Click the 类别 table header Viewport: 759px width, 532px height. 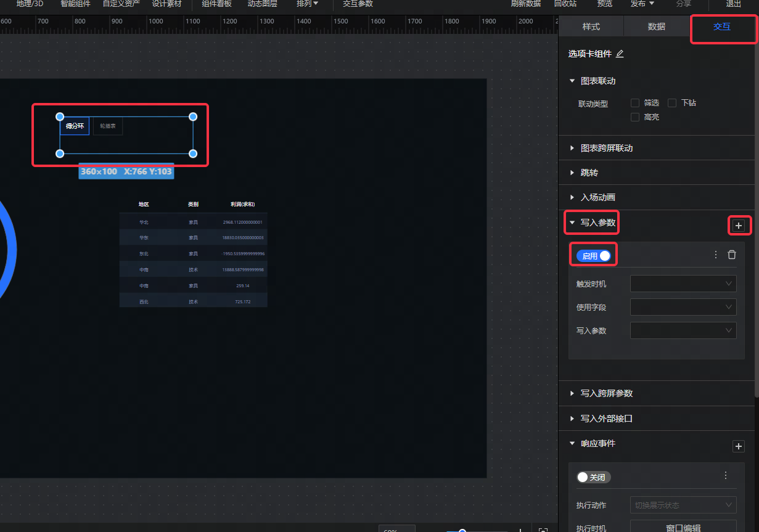point(193,204)
